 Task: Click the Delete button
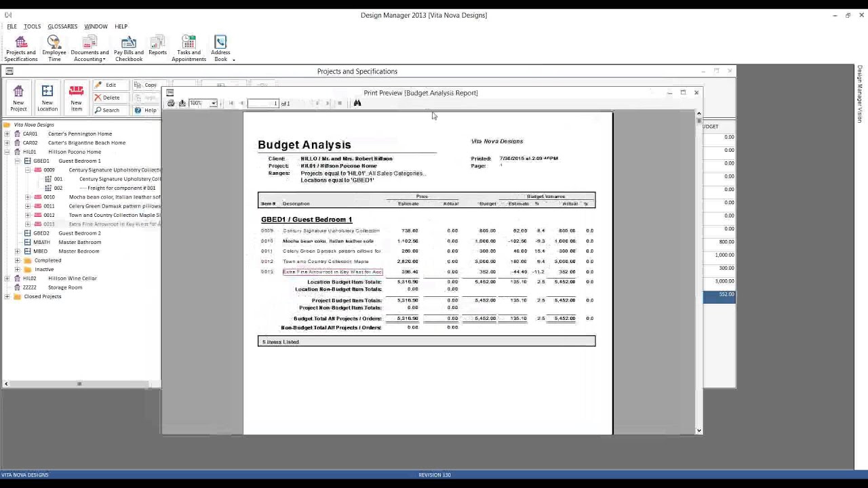[x=110, y=98]
